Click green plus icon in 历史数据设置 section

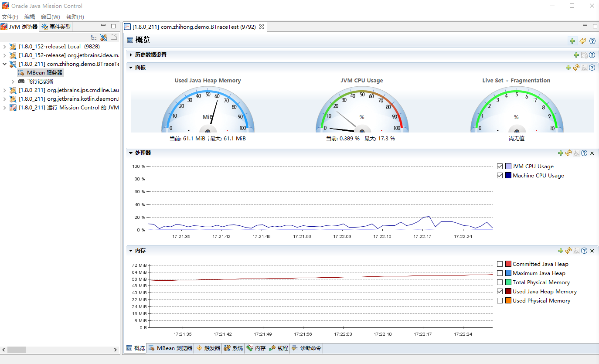click(x=576, y=55)
